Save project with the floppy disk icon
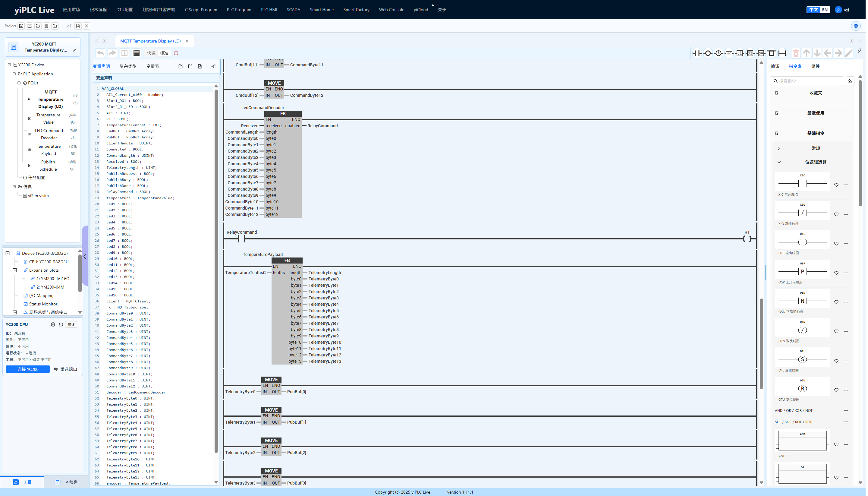The height and width of the screenshot is (496, 868). click(21, 26)
